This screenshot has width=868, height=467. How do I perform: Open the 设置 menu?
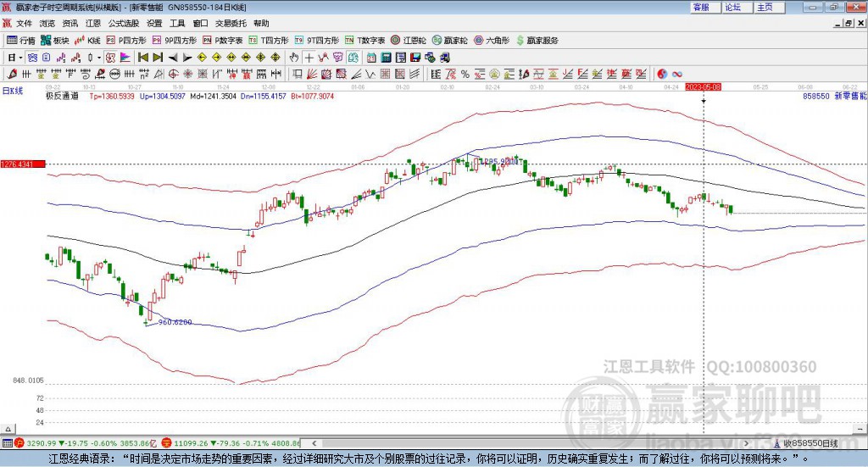154,23
